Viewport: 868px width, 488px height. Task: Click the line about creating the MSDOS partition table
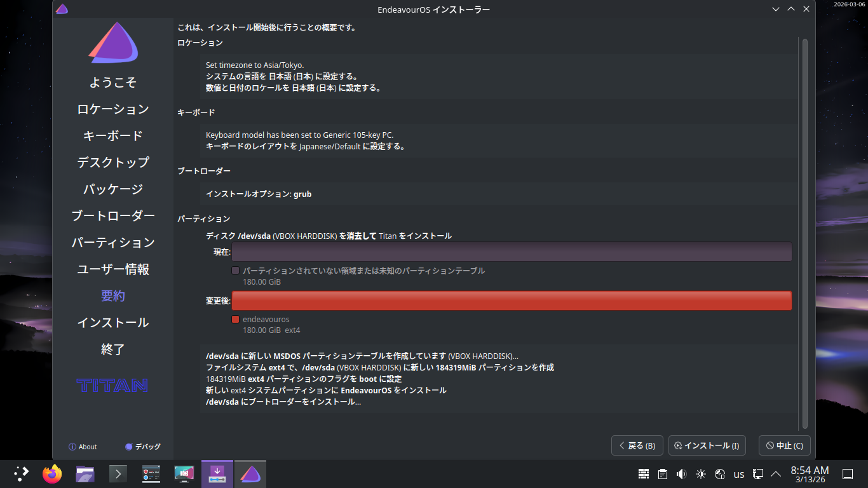click(x=362, y=356)
